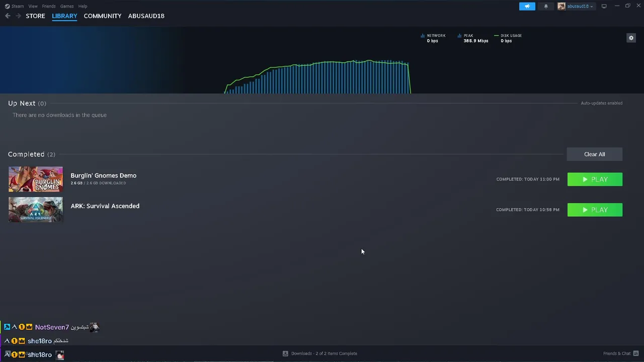Click the DISK USAGE stat legend
Viewport: 644px width, 362px height.
click(508, 38)
